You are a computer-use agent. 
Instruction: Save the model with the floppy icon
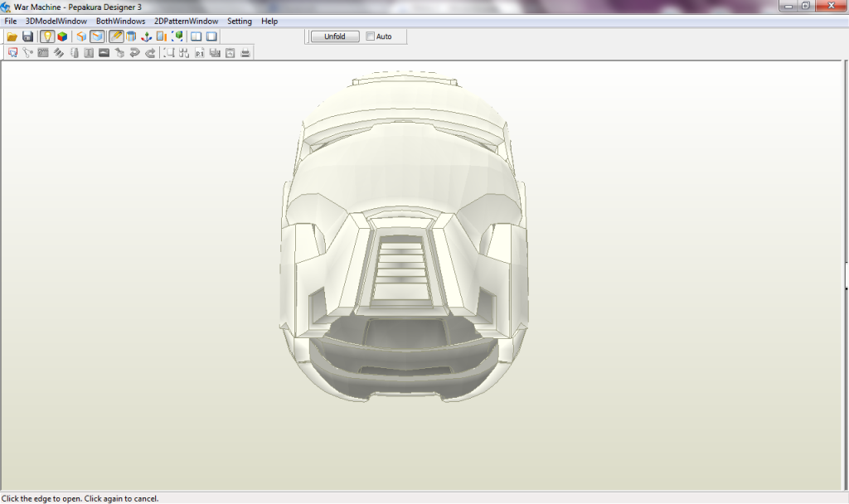(x=27, y=36)
